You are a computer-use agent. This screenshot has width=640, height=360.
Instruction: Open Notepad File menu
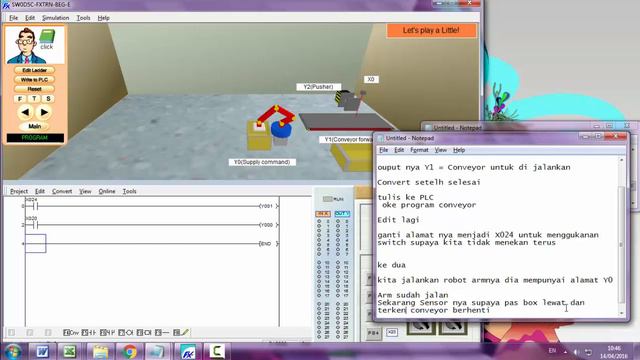click(x=384, y=150)
